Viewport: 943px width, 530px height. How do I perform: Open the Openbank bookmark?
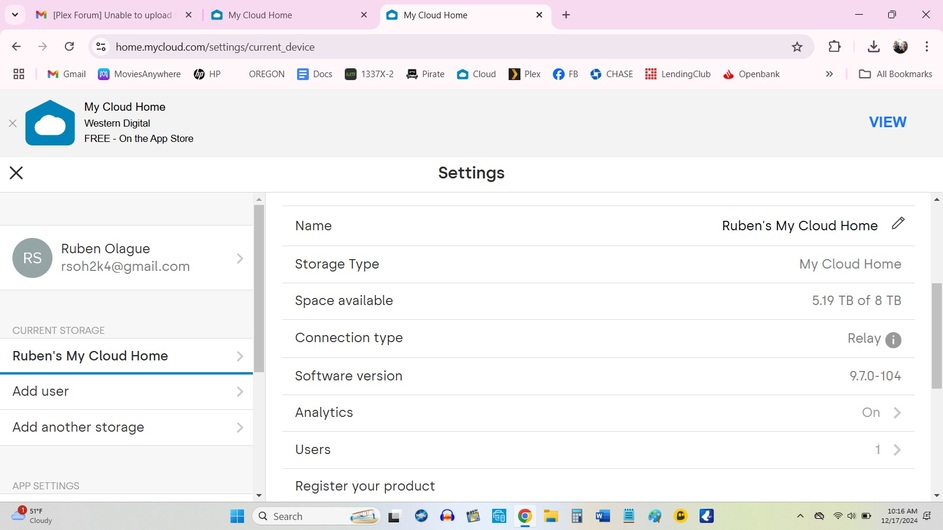(x=751, y=74)
